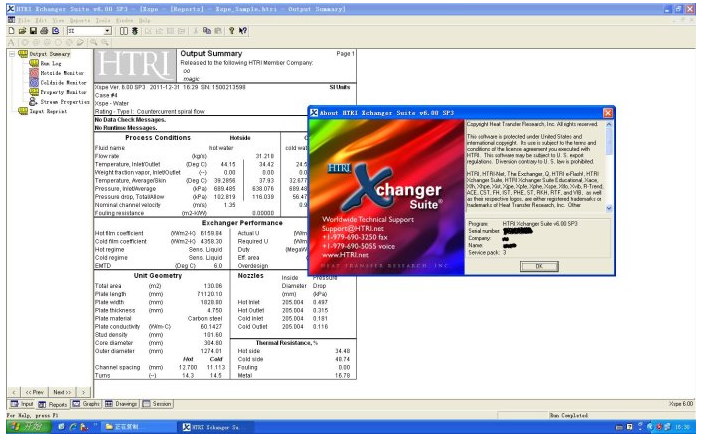Open the File menu
706x442 pixels.
click(24, 20)
